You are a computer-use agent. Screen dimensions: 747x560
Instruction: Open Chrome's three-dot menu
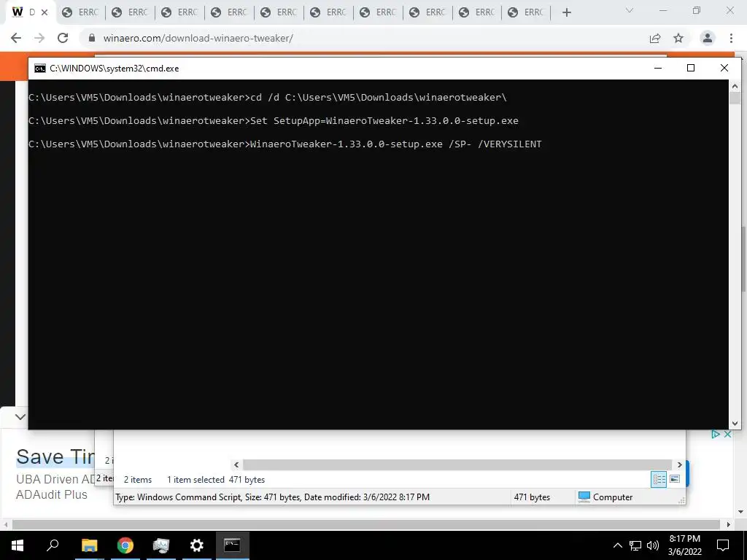(x=731, y=38)
